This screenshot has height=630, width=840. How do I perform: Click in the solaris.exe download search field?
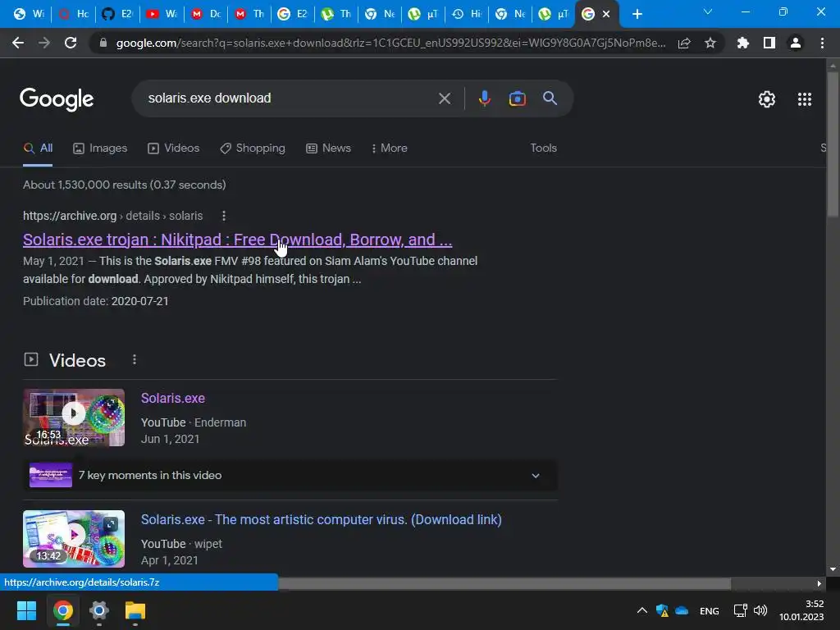290,98
